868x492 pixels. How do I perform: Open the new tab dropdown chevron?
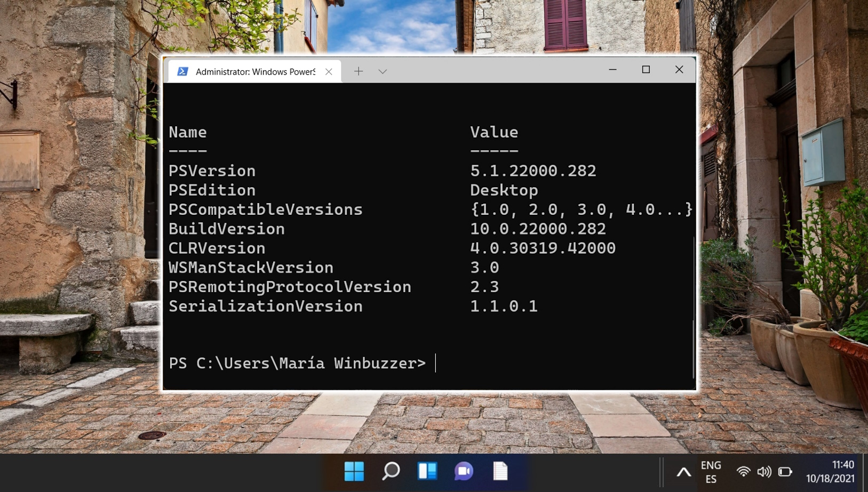pos(382,71)
